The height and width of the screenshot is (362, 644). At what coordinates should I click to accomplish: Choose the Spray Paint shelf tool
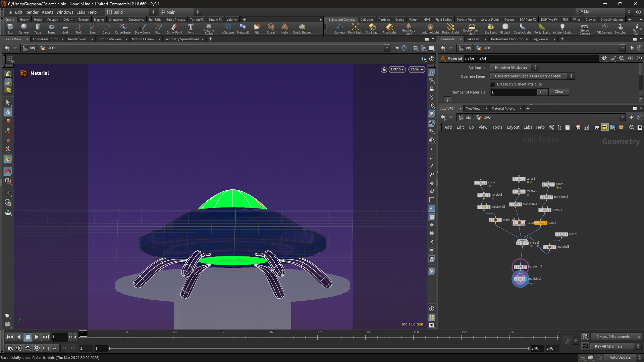[174, 28]
